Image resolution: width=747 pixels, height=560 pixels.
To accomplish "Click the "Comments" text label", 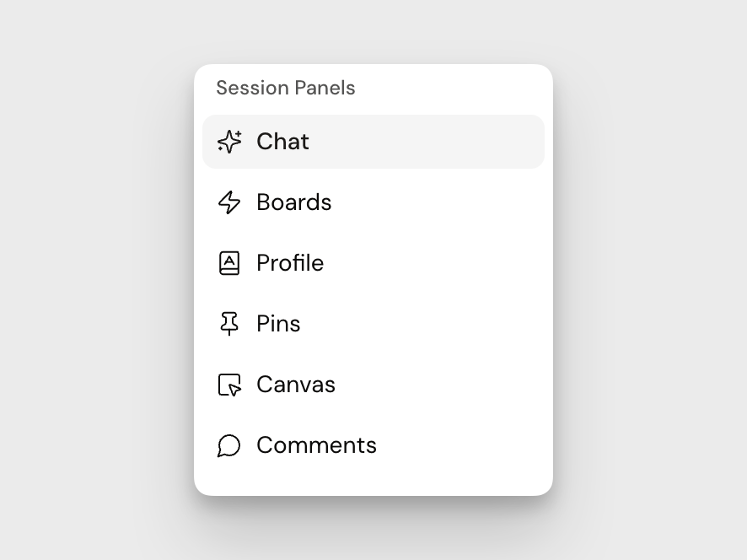I will [316, 445].
